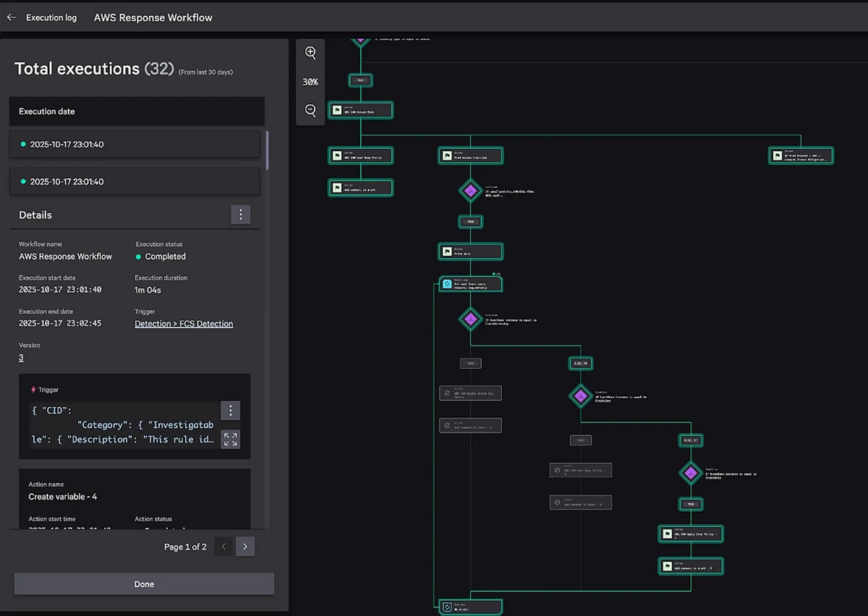Select the second 2025-10-17 23:01:40 execution row

point(135,181)
